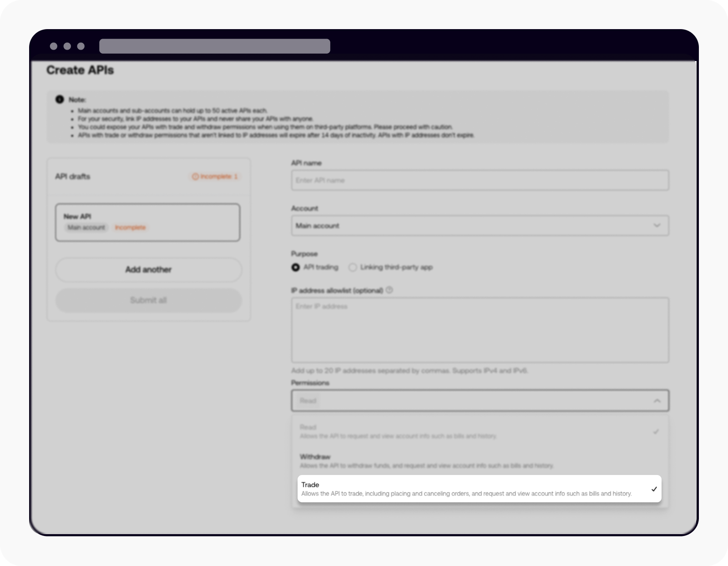
Task: Click the Add another button
Action: (148, 269)
